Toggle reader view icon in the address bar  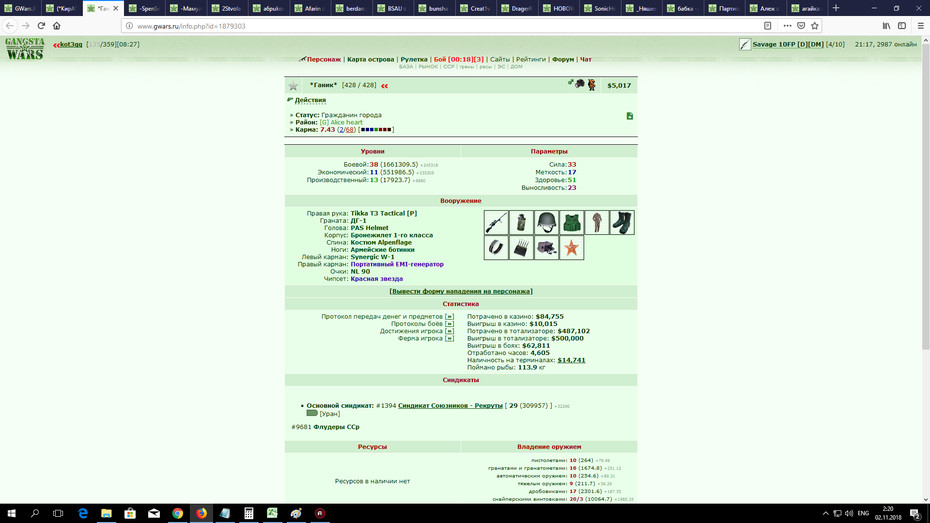[x=767, y=25]
